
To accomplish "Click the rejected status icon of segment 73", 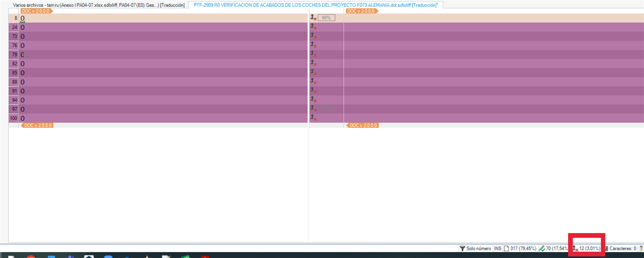I will [x=313, y=36].
